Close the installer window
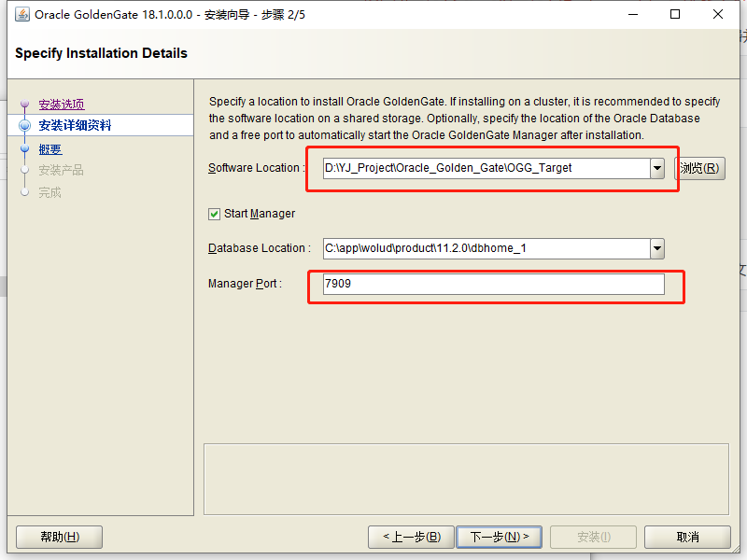 (718, 15)
